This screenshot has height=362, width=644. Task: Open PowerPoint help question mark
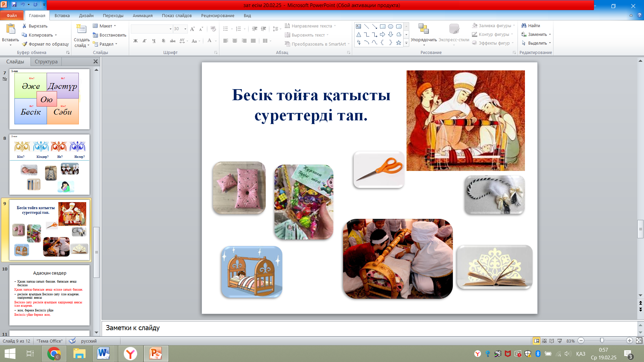(639, 15)
